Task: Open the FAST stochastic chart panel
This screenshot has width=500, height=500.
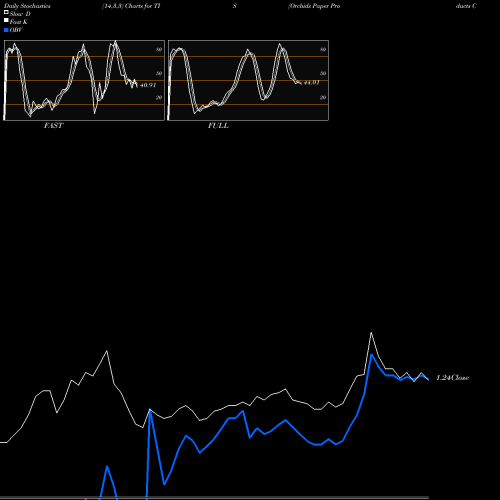Action: 84,80
